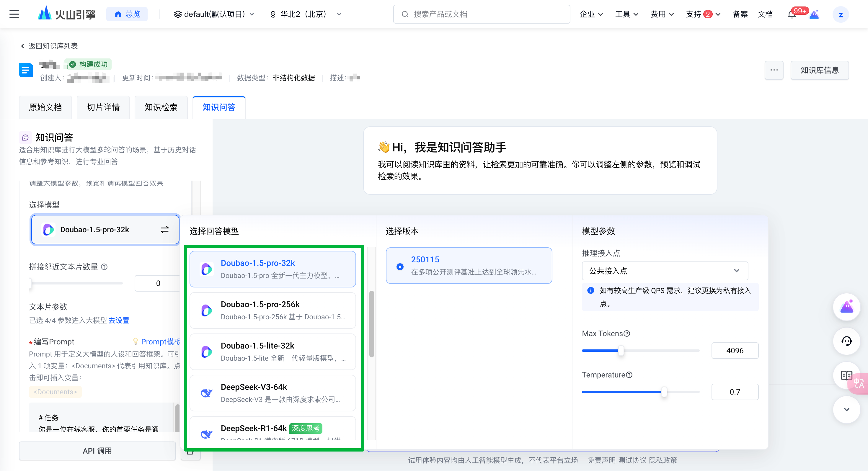Viewport: 868px width, 471px height.
Task: Click the 去设置 link
Action: pyautogui.click(x=119, y=320)
